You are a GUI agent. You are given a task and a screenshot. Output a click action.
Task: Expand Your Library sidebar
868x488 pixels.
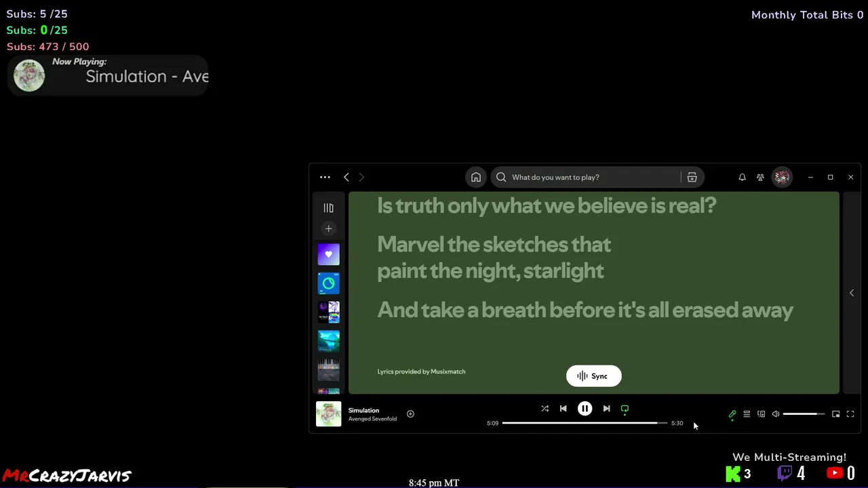tap(328, 208)
